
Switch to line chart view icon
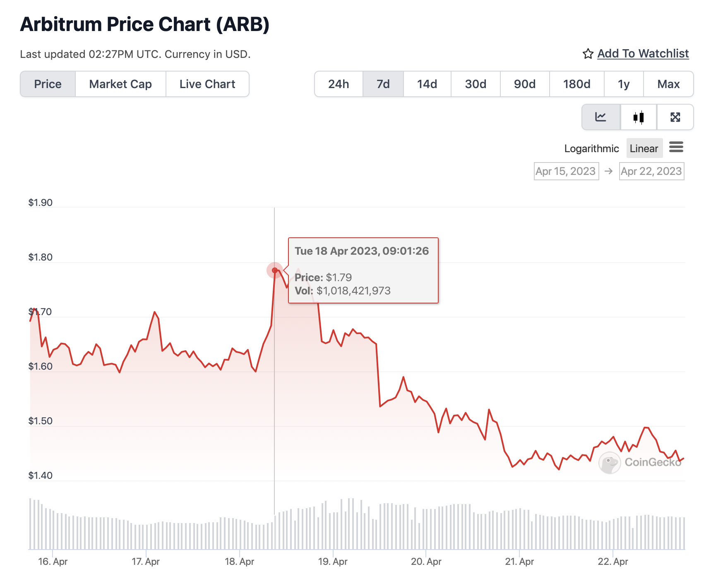pyautogui.click(x=601, y=117)
